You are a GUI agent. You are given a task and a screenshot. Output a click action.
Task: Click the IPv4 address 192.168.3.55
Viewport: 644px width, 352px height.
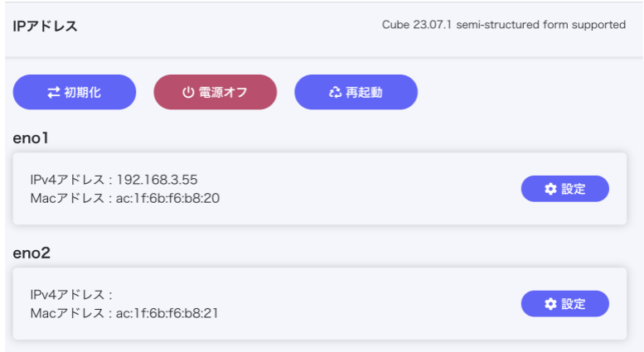157,180
